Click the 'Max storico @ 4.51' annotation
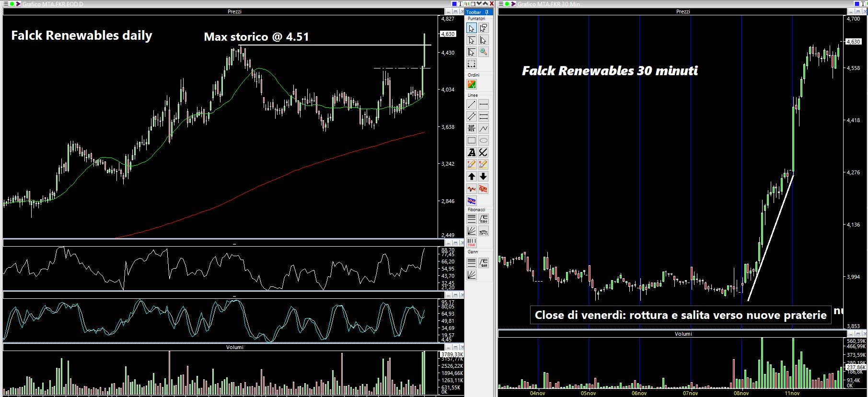The image size is (868, 397). click(x=256, y=37)
